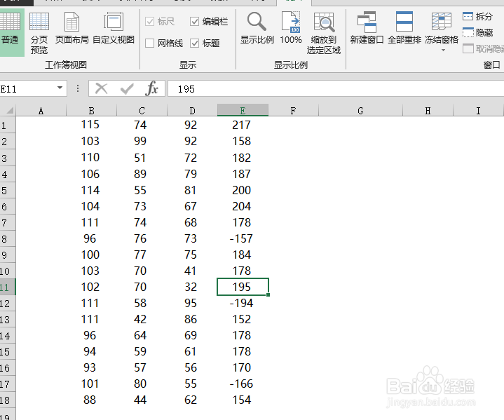
Task: Open Page Break Preview (分页预览)
Action: (39, 32)
